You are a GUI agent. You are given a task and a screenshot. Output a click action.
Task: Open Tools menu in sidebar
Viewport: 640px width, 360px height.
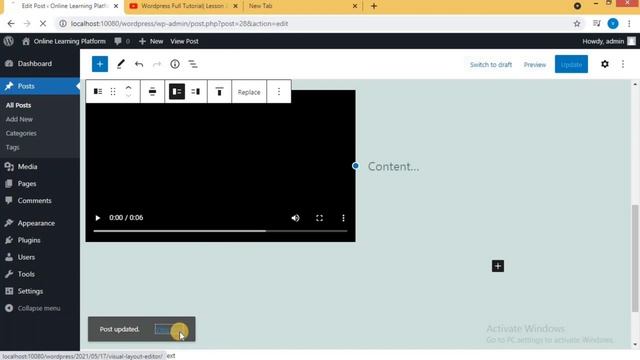[x=40, y=274]
